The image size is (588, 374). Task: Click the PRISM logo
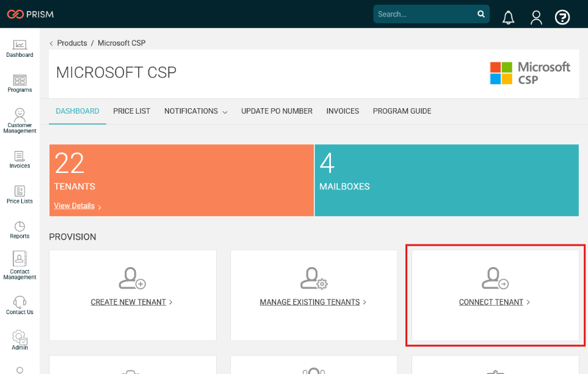point(31,14)
